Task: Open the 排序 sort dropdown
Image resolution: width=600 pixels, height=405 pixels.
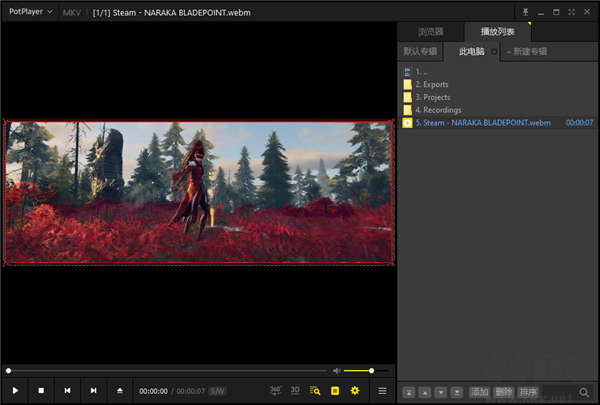Action: [528, 392]
